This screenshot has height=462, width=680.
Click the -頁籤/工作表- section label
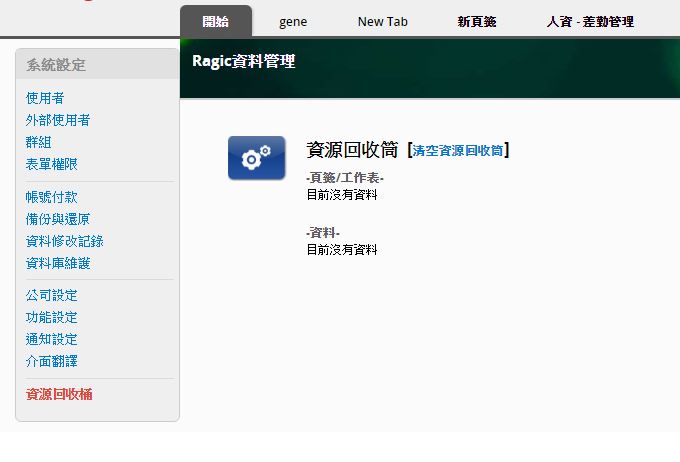click(345, 178)
